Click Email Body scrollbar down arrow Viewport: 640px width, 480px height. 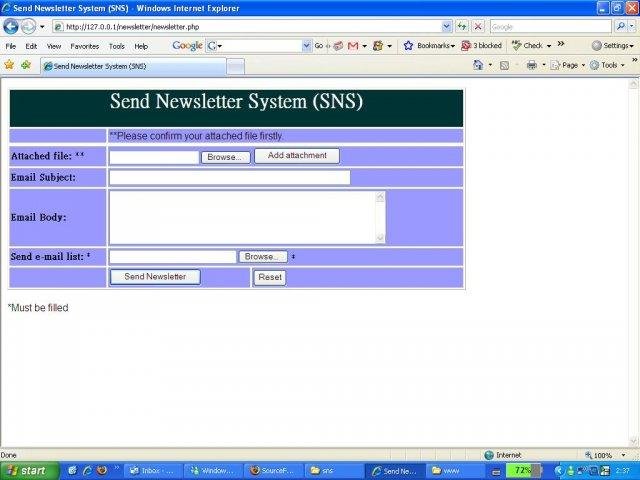(380, 238)
